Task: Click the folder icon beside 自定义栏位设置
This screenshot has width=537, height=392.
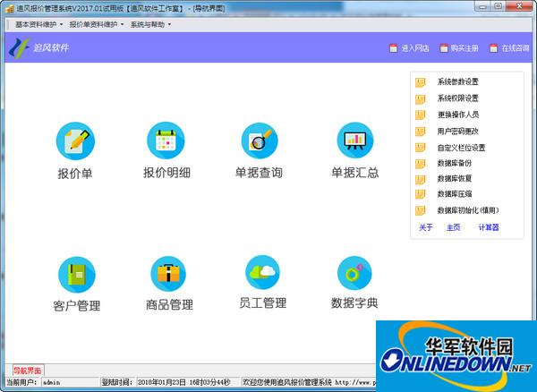Action: click(x=421, y=148)
